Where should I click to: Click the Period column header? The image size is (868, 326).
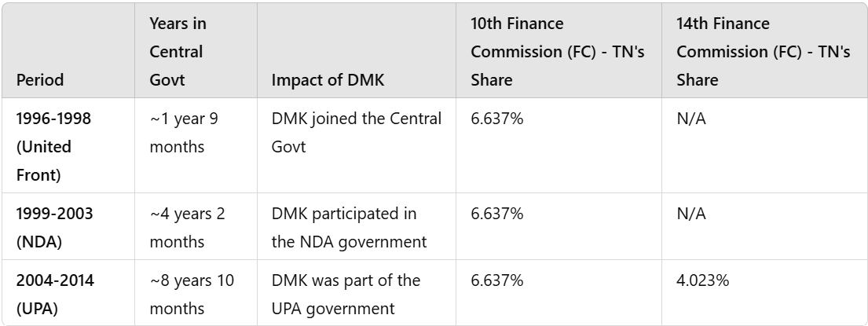click(40, 80)
